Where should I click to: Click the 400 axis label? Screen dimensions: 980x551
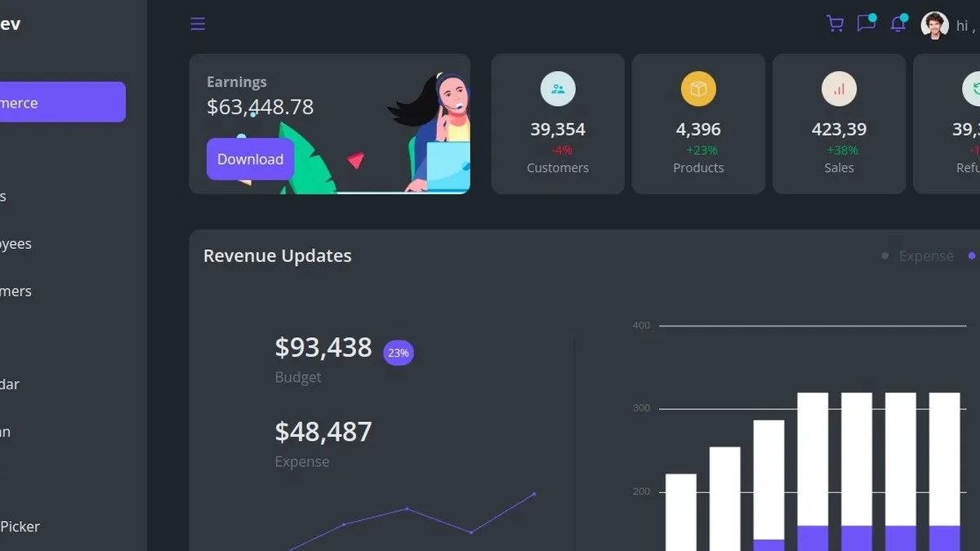pos(641,325)
